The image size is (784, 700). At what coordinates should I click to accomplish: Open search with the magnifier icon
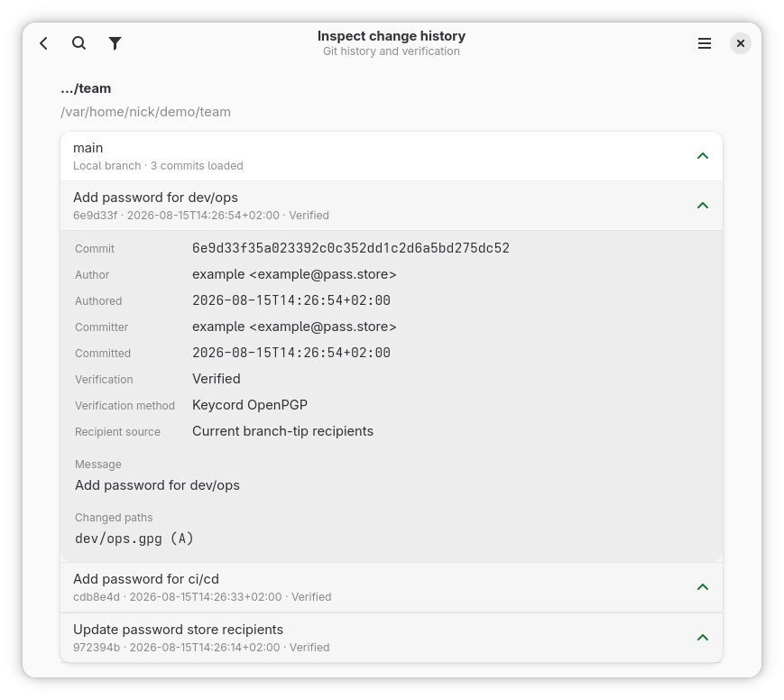tap(79, 43)
